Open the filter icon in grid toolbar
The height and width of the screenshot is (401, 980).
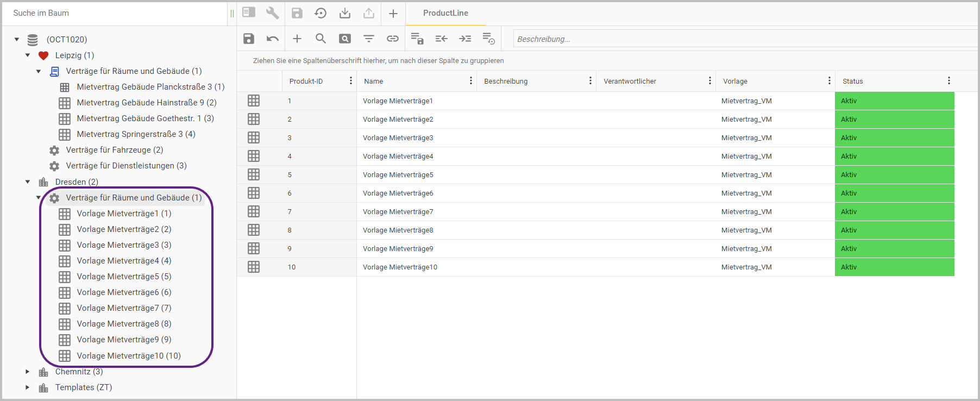(x=369, y=39)
